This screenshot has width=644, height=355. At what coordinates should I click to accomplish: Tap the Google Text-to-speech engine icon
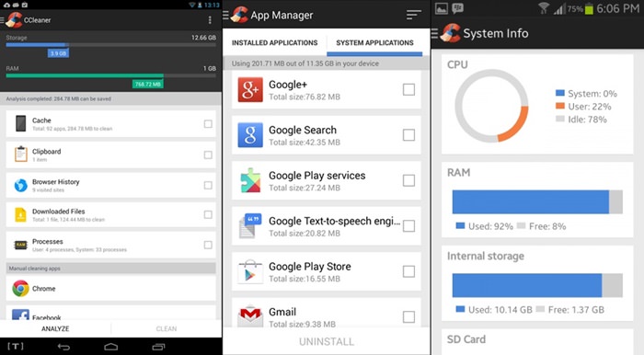click(x=250, y=225)
